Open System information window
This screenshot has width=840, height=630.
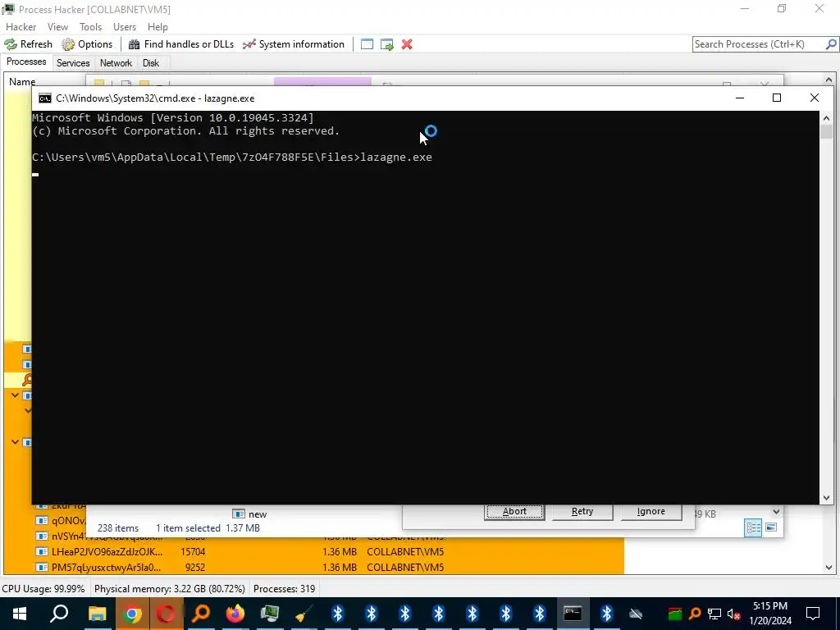293,44
